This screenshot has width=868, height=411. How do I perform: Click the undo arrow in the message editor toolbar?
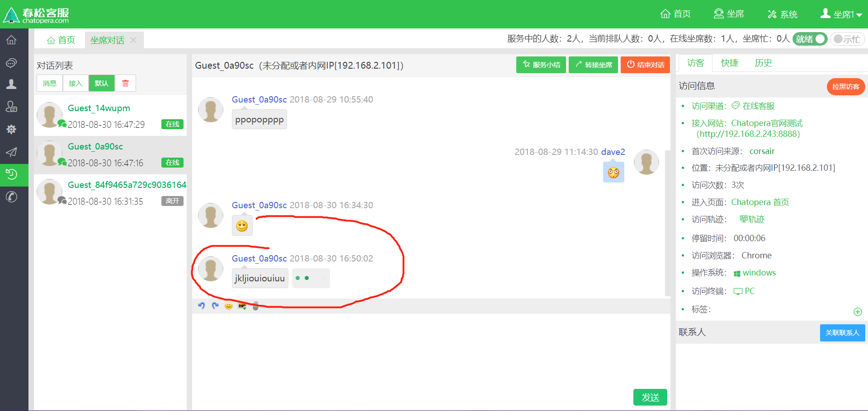[x=202, y=306]
